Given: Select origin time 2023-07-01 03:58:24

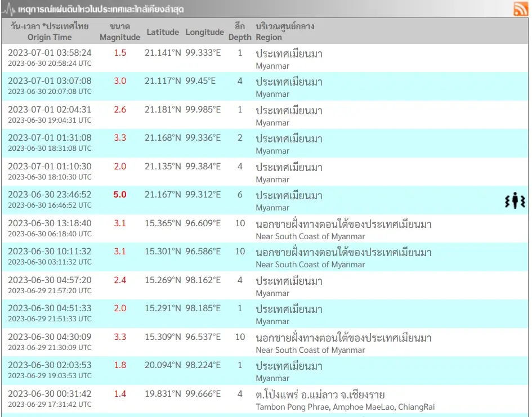Looking at the screenshot, I should click(50, 52).
